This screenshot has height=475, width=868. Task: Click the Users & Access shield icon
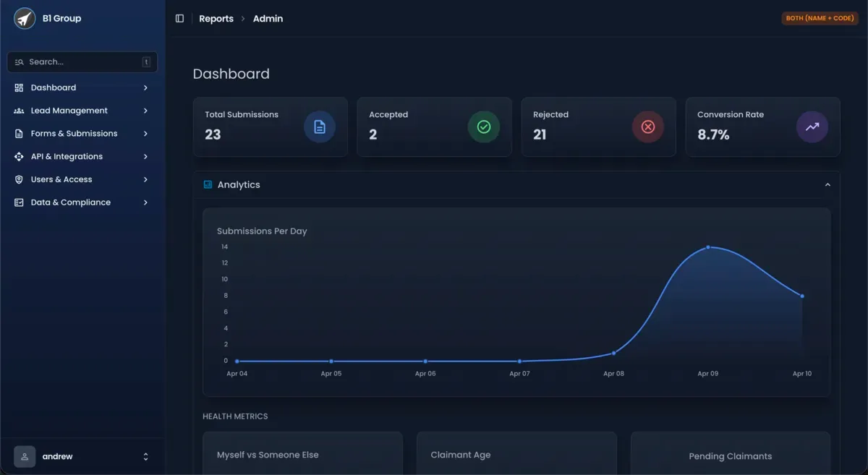[19, 179]
